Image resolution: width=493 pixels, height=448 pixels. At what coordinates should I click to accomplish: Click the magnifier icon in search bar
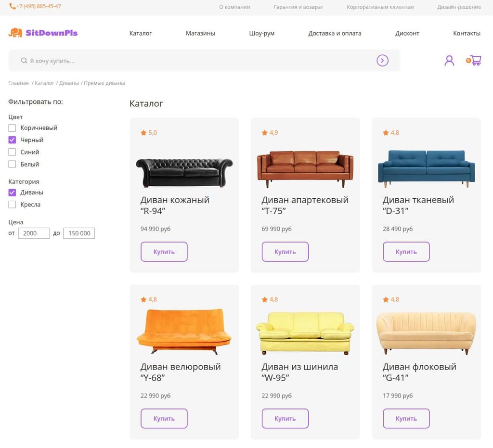pos(24,60)
